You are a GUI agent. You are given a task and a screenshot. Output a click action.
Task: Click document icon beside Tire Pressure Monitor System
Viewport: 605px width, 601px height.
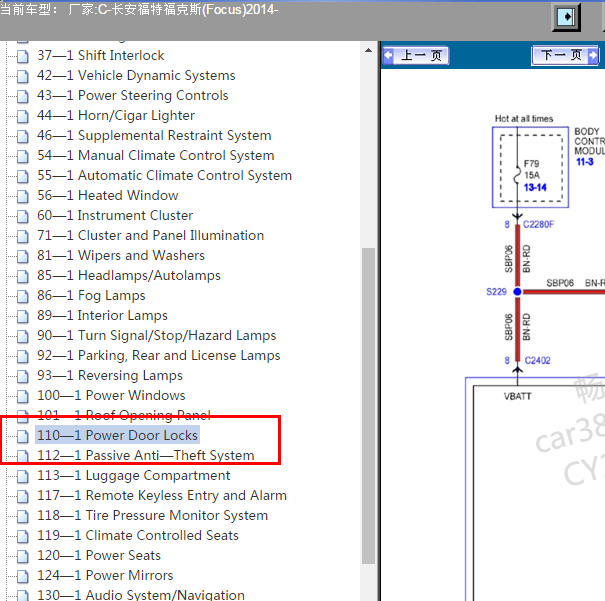[x=23, y=517]
